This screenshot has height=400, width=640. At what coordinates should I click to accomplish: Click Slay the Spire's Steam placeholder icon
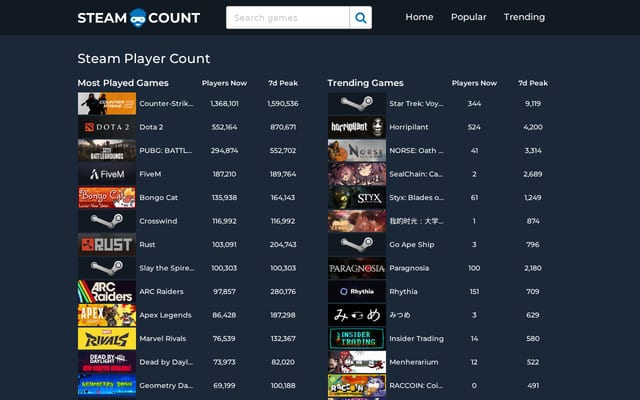coord(107,268)
